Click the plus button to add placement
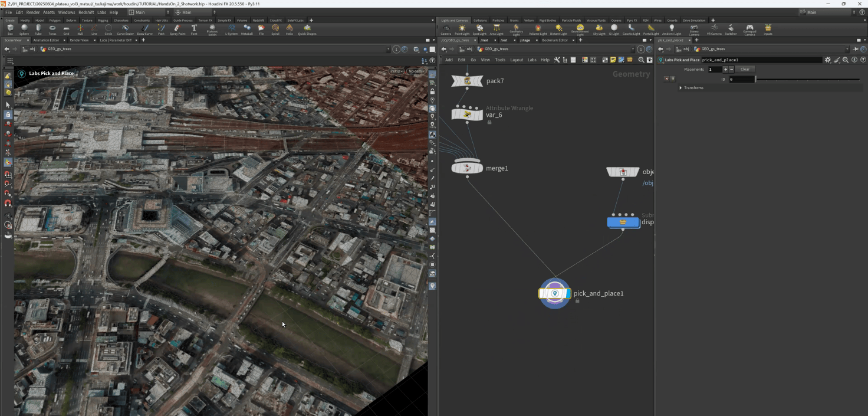Screen dimensions: 868x416 pos(725,69)
